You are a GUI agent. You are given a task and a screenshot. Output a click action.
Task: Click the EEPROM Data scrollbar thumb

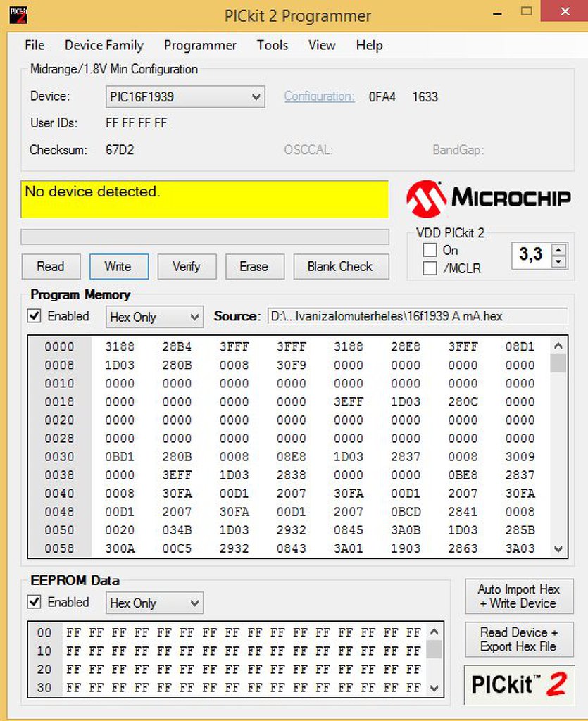pyautogui.click(x=434, y=650)
